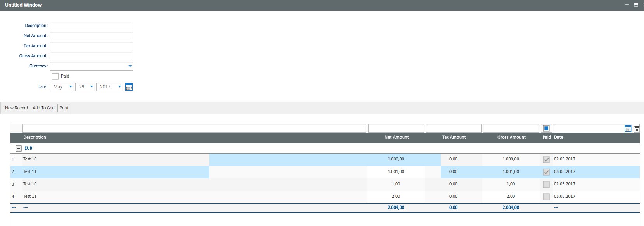Open the month dropdown showing May
Image resolution: width=644 pixels, height=226 pixels.
62,87
